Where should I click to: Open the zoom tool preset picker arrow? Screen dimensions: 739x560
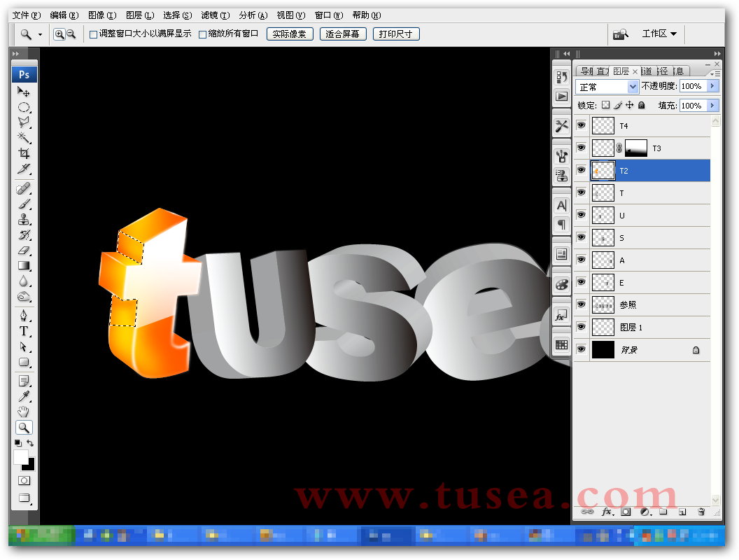(40, 34)
